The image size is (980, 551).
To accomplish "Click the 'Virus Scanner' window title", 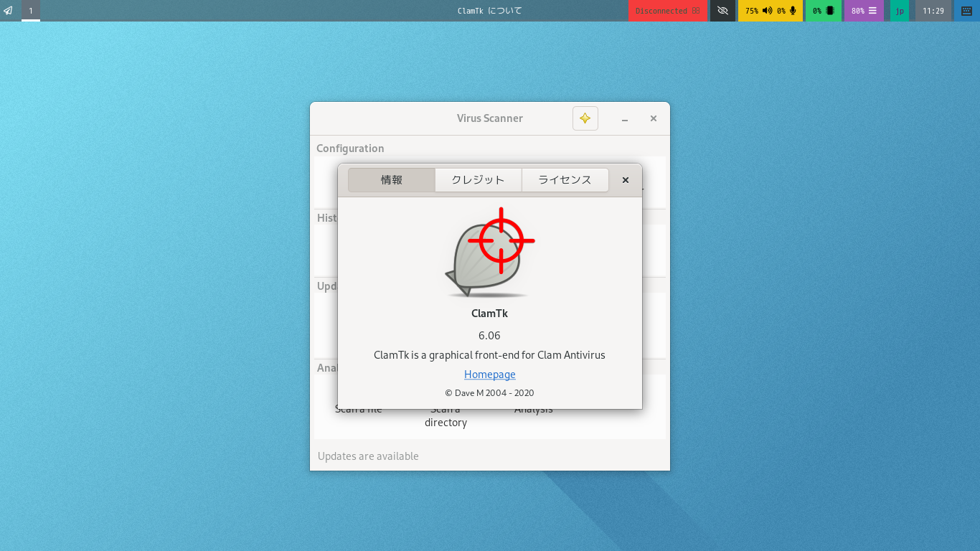I will (490, 118).
